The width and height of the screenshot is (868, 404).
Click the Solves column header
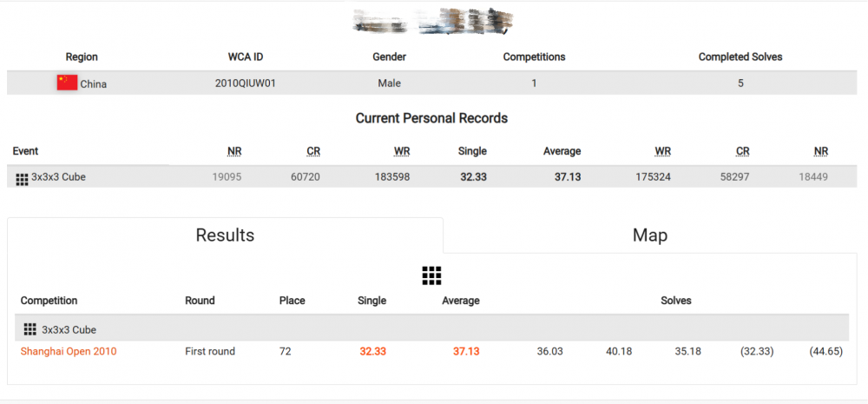tap(676, 301)
